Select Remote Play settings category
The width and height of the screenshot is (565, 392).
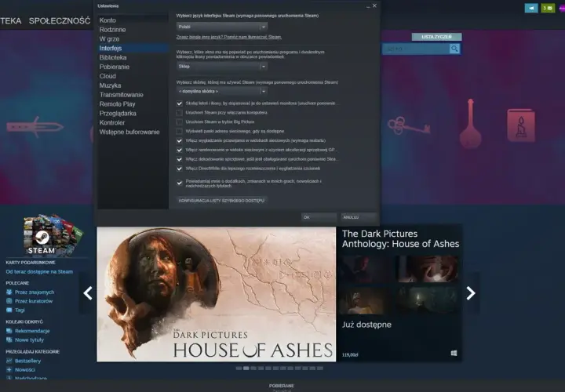[x=117, y=104]
